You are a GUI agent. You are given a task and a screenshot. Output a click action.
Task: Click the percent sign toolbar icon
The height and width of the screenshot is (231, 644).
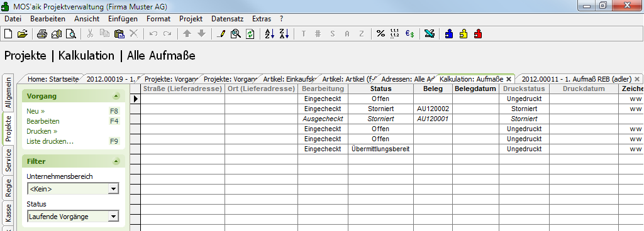click(380, 34)
